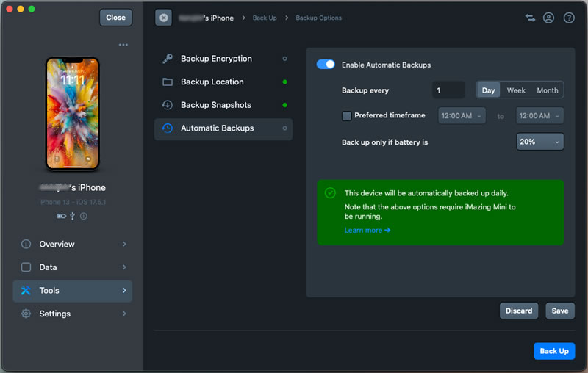The width and height of the screenshot is (588, 373).
Task: Click the transfer arrows icon in header
Action: coord(530,18)
